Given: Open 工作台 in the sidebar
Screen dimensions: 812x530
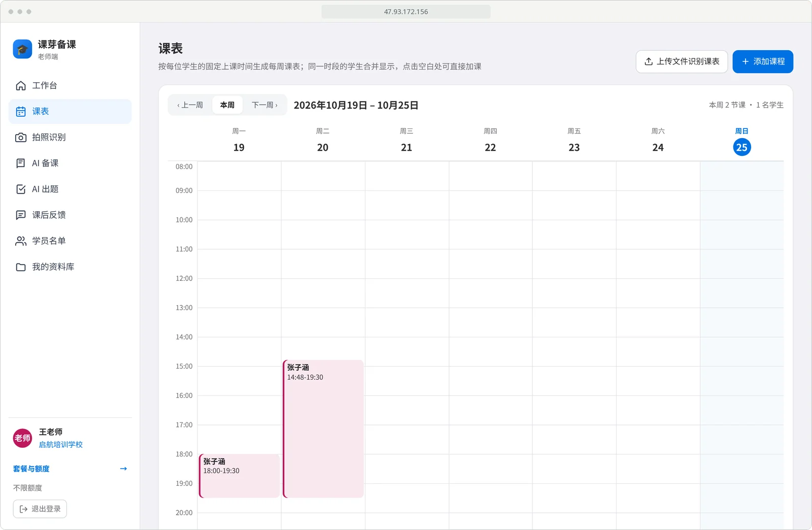Looking at the screenshot, I should point(70,85).
